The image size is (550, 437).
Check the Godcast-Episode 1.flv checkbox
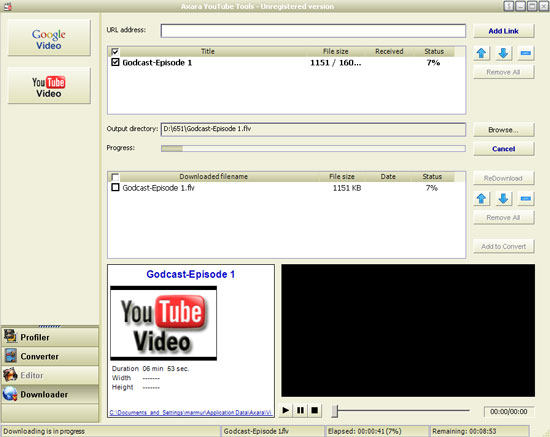[x=115, y=187]
